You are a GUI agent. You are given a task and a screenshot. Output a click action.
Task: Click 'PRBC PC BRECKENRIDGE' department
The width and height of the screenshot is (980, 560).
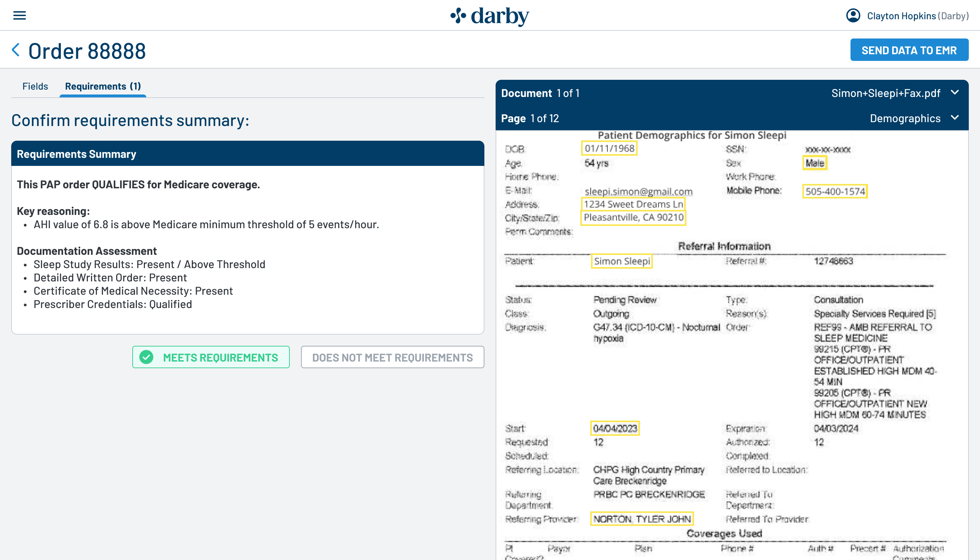pyautogui.click(x=649, y=494)
